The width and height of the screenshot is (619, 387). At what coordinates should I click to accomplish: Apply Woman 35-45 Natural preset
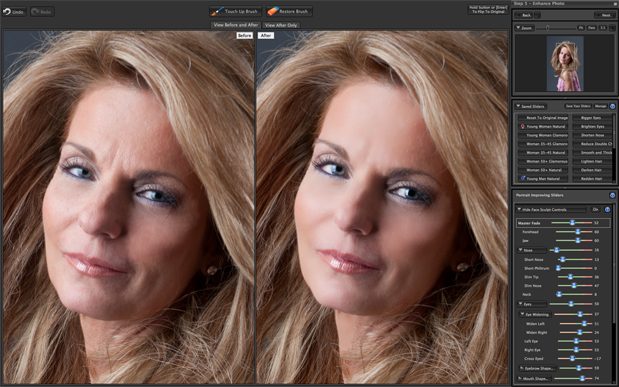tap(543, 152)
